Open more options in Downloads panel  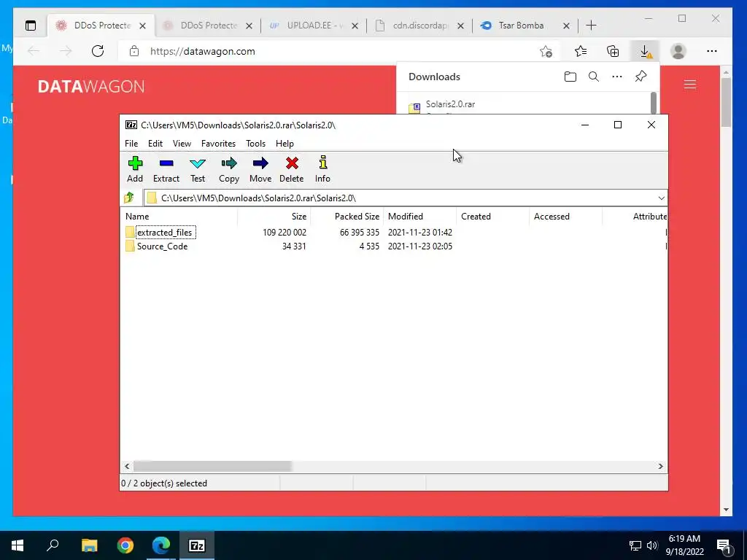[x=617, y=77]
